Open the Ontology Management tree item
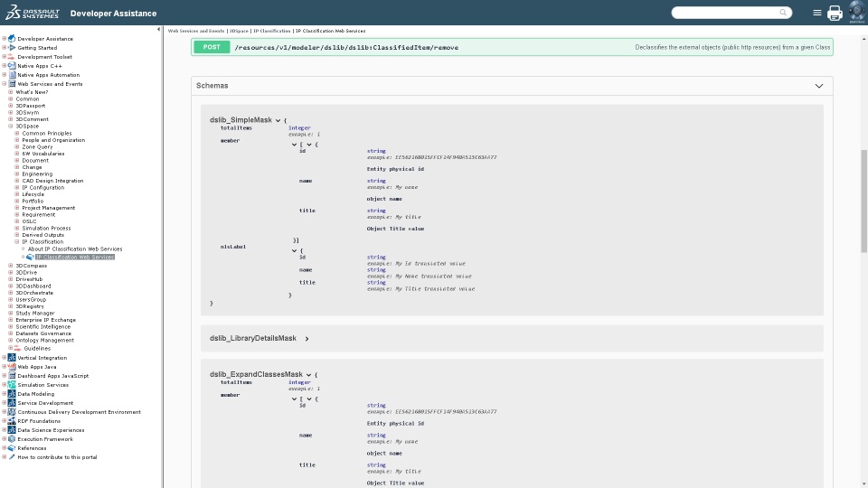The height and width of the screenshot is (488, 868). pos(44,341)
